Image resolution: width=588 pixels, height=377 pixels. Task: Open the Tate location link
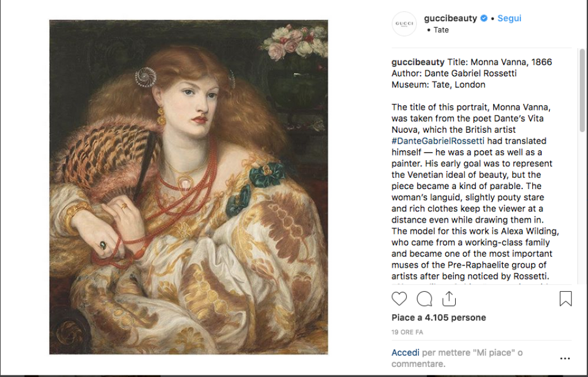(x=441, y=30)
